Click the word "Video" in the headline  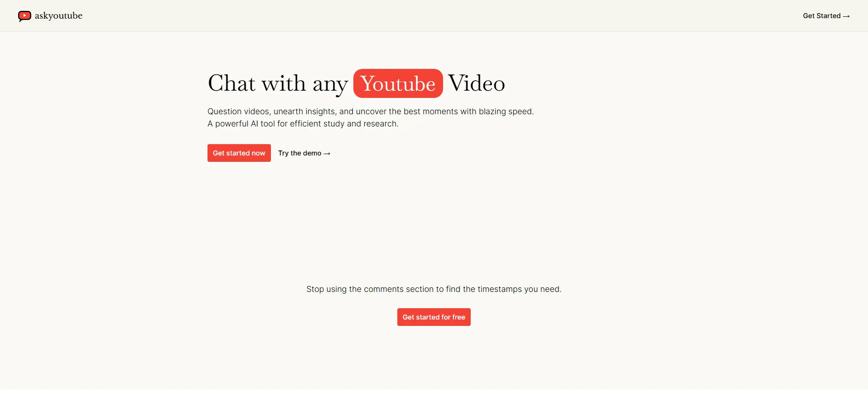[x=476, y=84]
